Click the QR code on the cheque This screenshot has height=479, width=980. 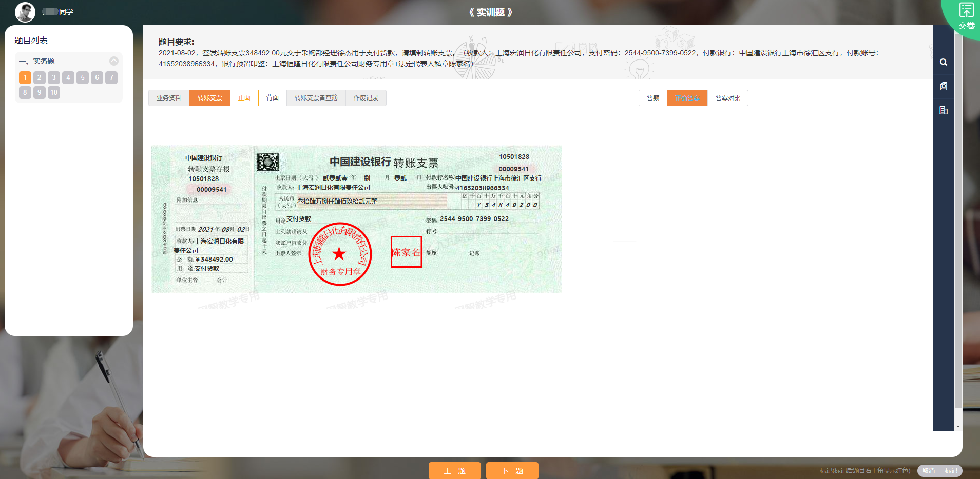[268, 162]
